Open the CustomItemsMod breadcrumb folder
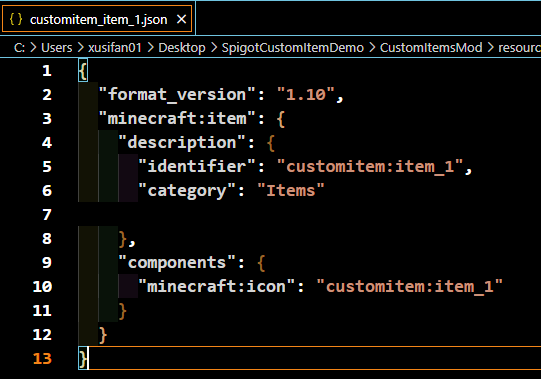Viewport: 541px width, 379px height. [x=431, y=47]
